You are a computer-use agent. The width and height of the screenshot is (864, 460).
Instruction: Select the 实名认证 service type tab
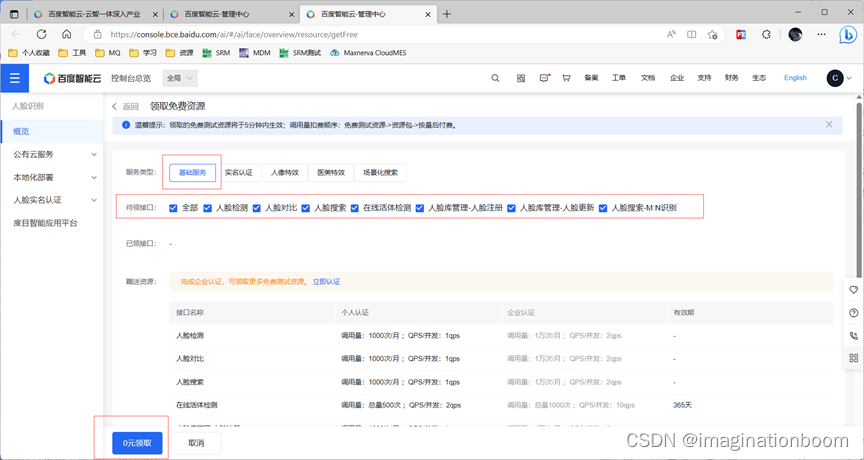coord(239,172)
